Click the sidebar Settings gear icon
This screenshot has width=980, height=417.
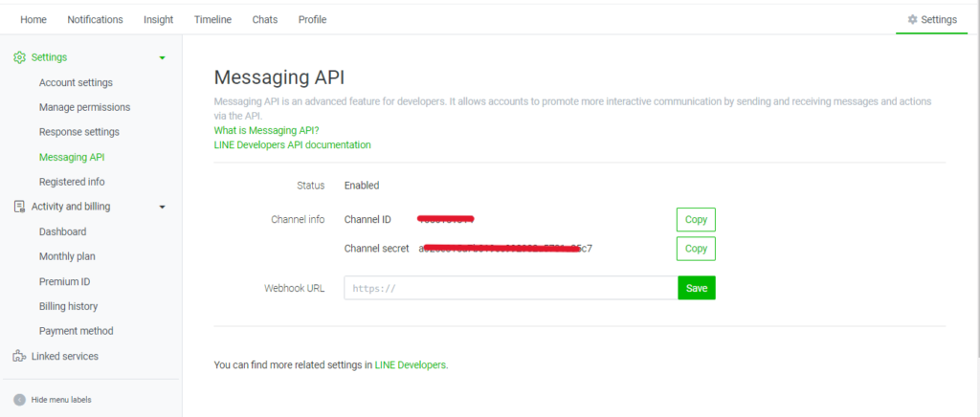[19, 57]
